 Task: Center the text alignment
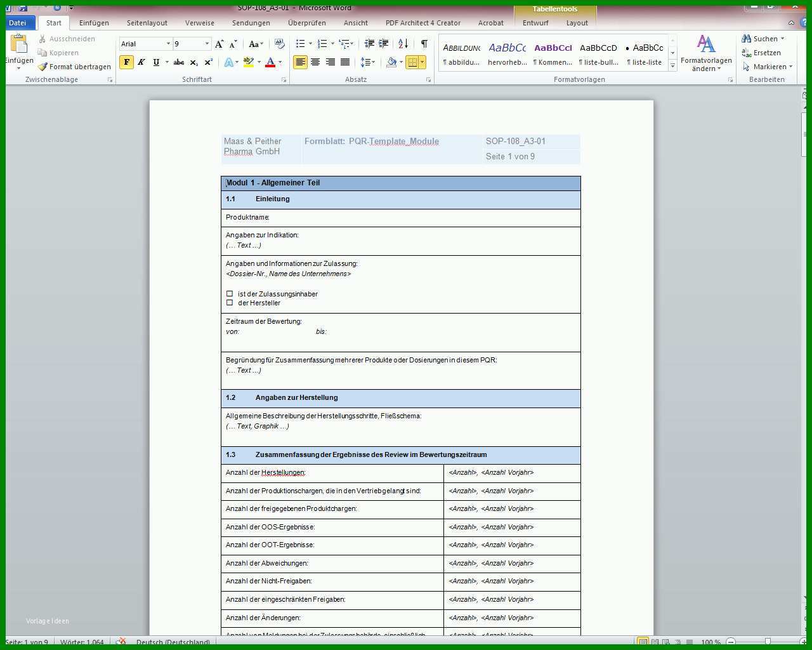tap(315, 62)
